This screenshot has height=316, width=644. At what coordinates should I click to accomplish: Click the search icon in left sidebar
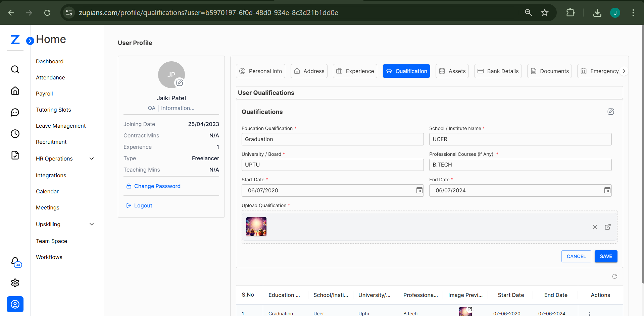point(15,69)
